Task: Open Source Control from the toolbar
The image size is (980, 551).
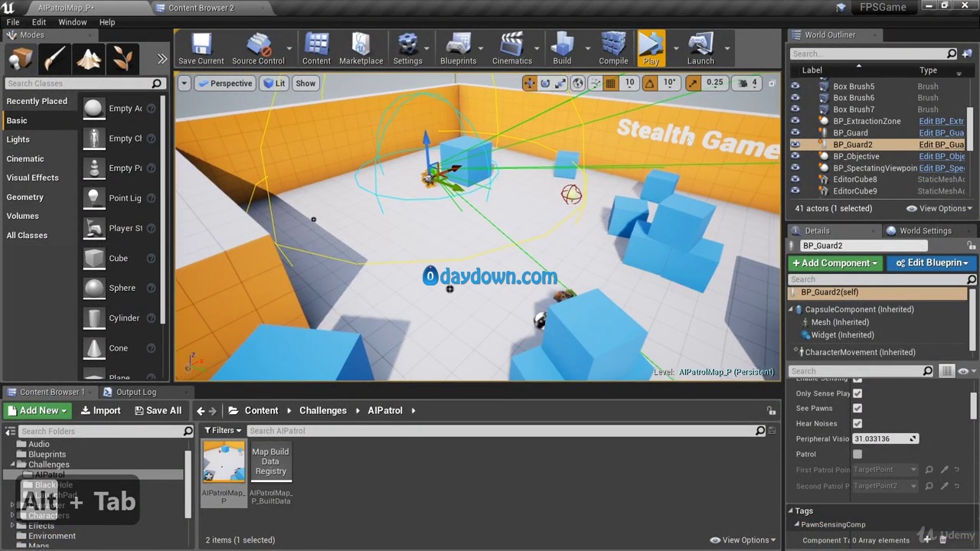Action: pyautogui.click(x=258, y=49)
